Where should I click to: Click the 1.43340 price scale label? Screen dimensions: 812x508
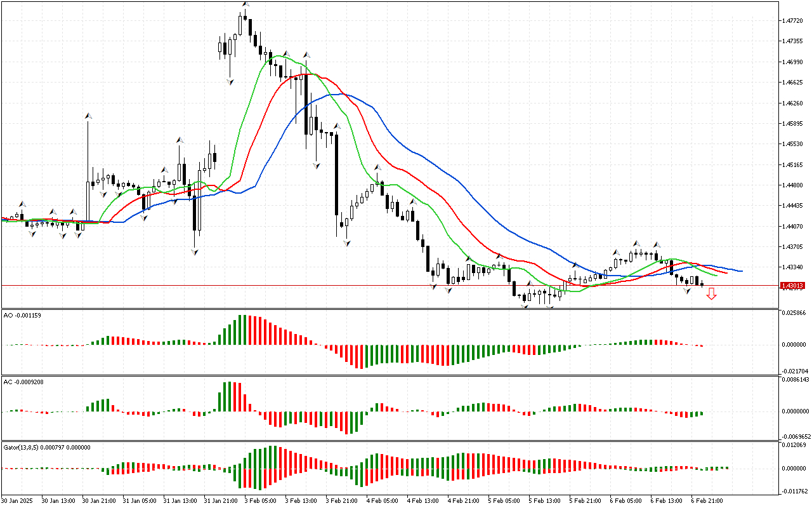(x=792, y=267)
